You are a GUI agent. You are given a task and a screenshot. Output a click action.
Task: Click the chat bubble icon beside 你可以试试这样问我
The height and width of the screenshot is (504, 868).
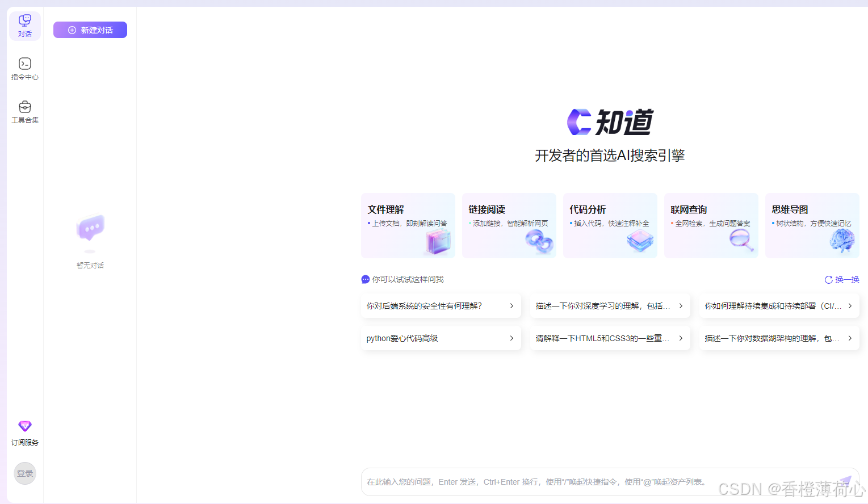[x=366, y=279]
